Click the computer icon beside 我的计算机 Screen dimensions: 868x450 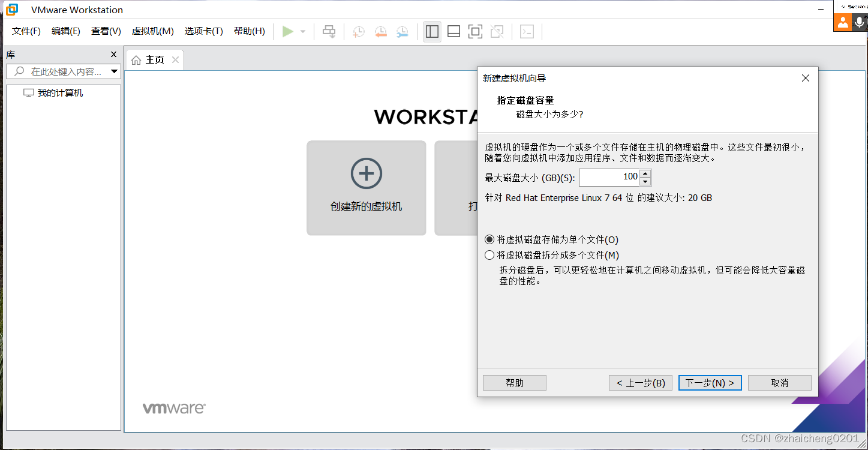tap(28, 93)
